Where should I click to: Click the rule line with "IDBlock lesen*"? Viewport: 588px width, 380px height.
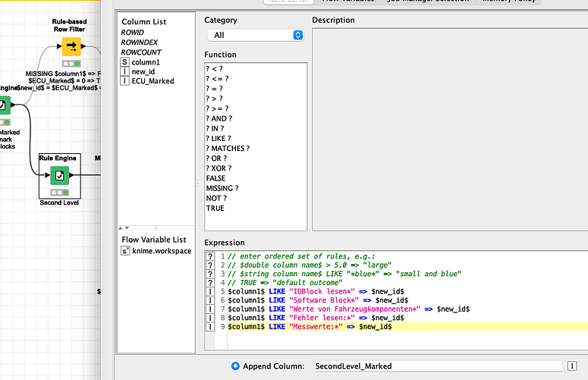tap(316, 291)
